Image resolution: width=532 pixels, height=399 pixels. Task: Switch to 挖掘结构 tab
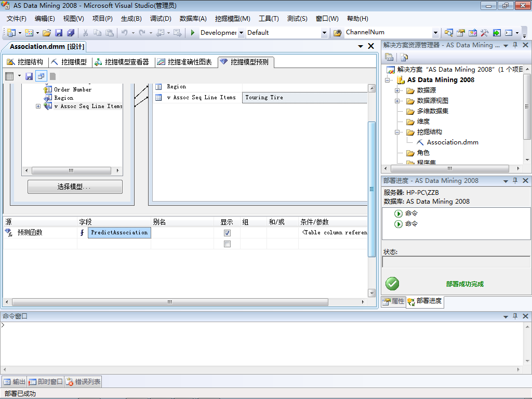point(25,62)
